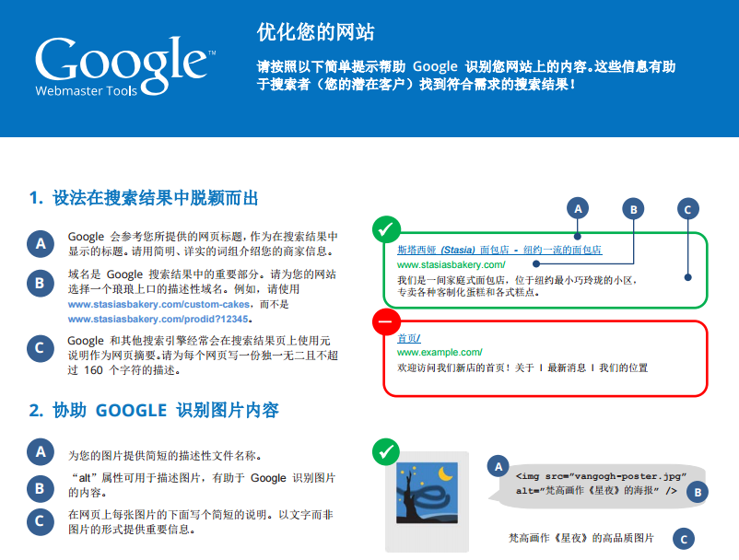Click callout B above the search result diagram
This screenshot has height=560, width=739.
633,209
